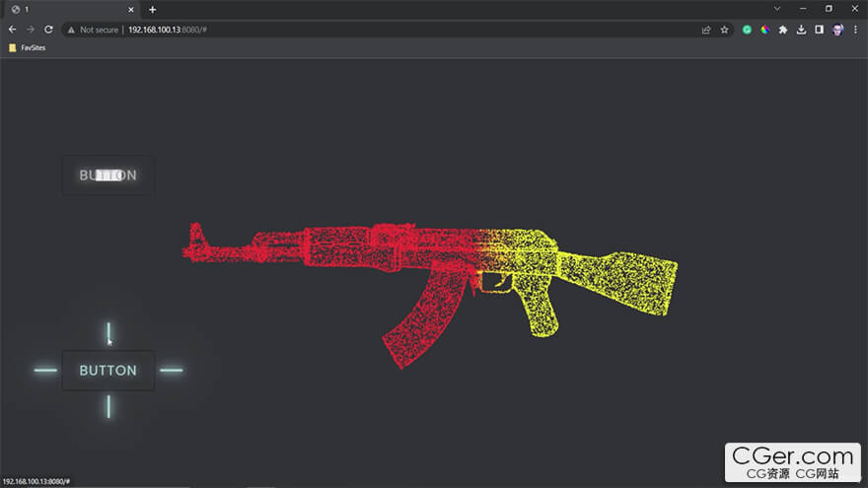Bookmark this page with the star icon
Viewport: 868px width, 488px height.
[x=724, y=30]
